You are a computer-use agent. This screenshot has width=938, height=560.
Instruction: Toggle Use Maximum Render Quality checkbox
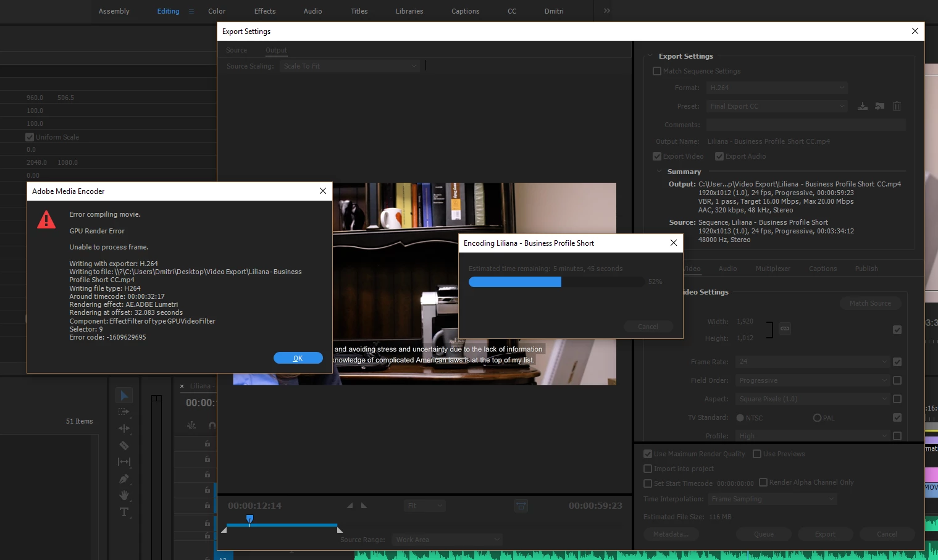coord(648,454)
